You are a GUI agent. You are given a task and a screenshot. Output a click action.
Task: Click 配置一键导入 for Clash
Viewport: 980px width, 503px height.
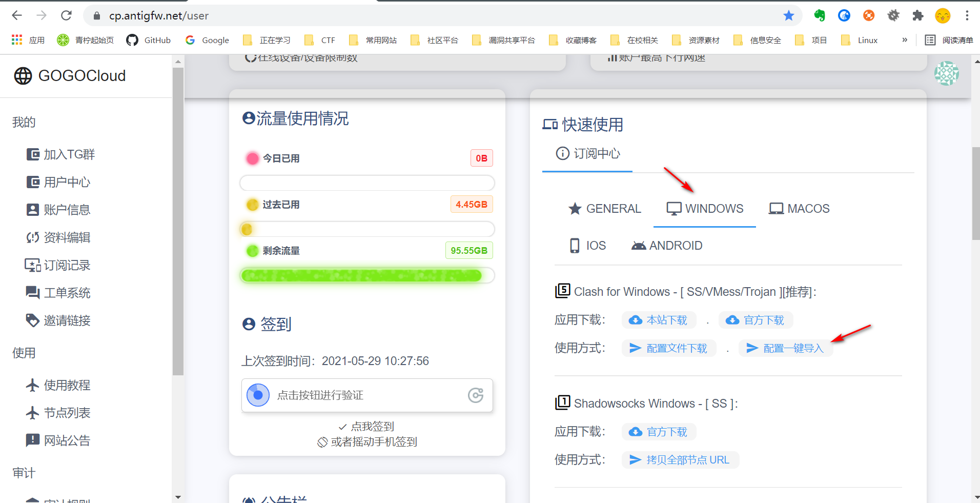785,348
